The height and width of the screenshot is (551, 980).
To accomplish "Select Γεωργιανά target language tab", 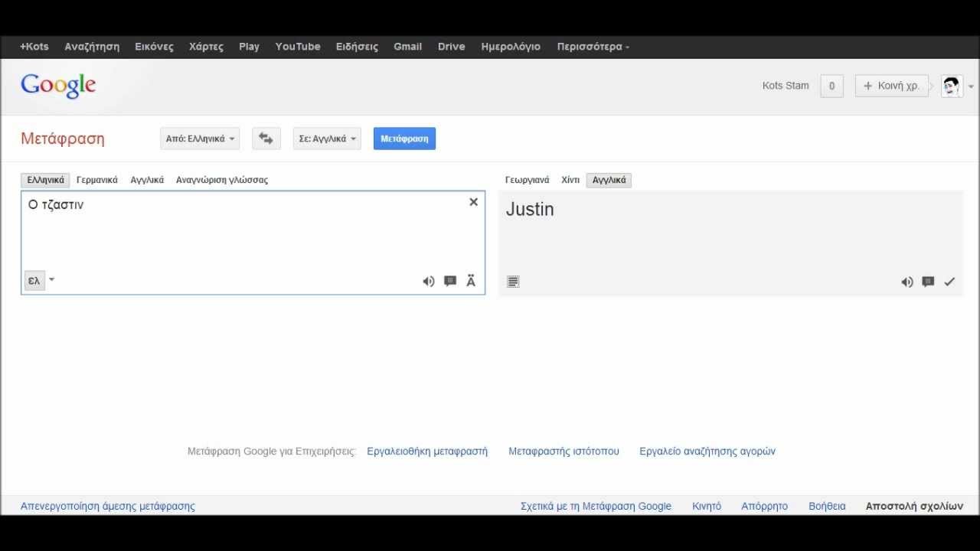I will 528,180.
